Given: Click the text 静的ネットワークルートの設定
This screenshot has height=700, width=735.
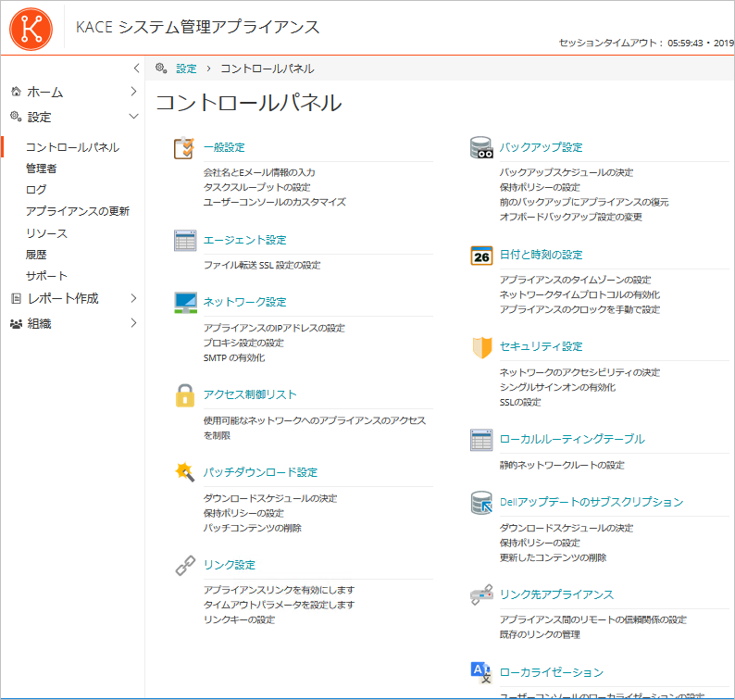Looking at the screenshot, I should click(x=562, y=465).
